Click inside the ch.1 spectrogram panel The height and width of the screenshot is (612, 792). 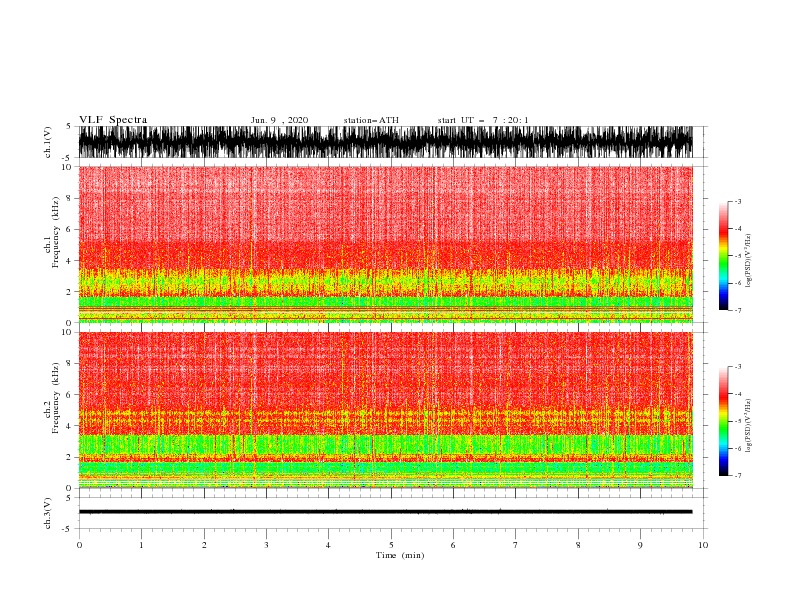tap(386, 244)
